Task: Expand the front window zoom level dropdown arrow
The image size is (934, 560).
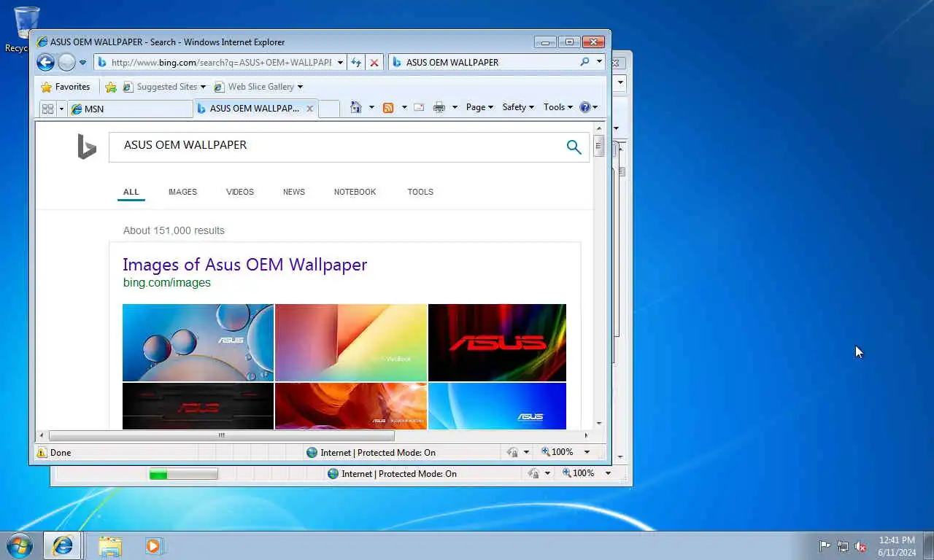Action: click(587, 452)
